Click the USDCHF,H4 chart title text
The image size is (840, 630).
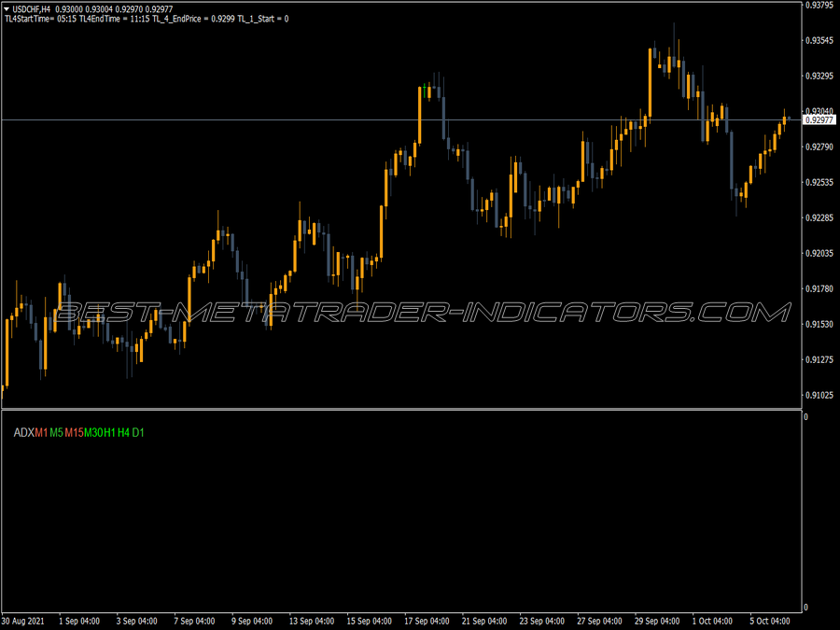(32, 9)
